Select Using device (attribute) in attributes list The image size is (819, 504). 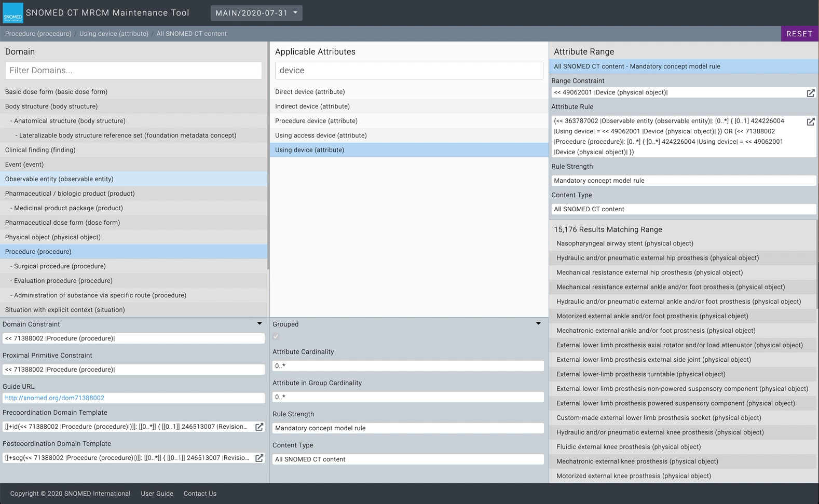pyautogui.click(x=409, y=150)
